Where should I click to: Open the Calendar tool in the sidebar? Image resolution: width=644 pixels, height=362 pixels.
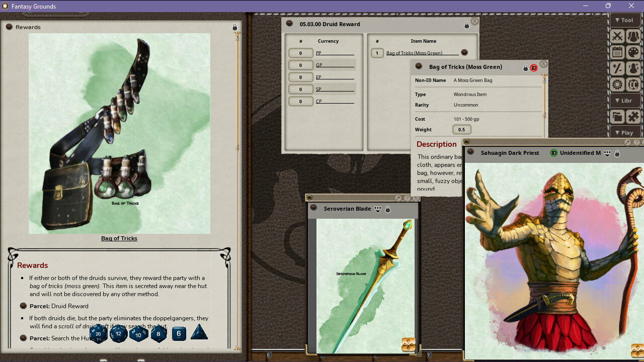[617, 52]
